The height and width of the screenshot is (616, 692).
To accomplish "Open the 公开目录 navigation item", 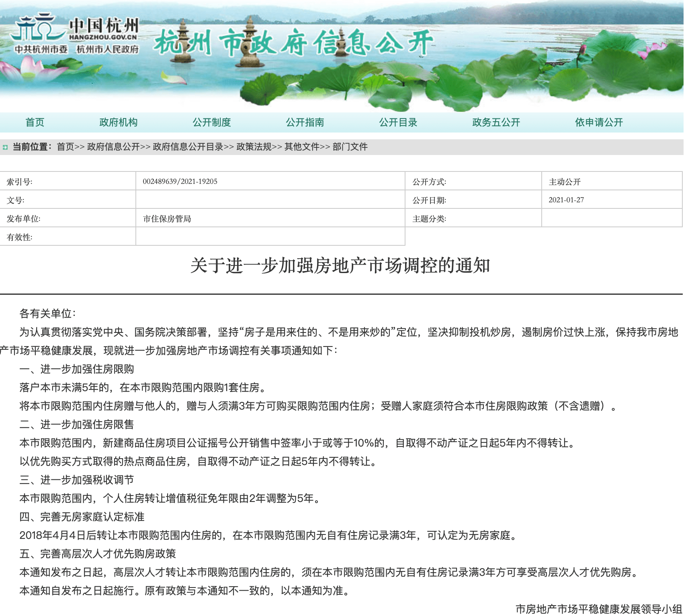I will (397, 122).
